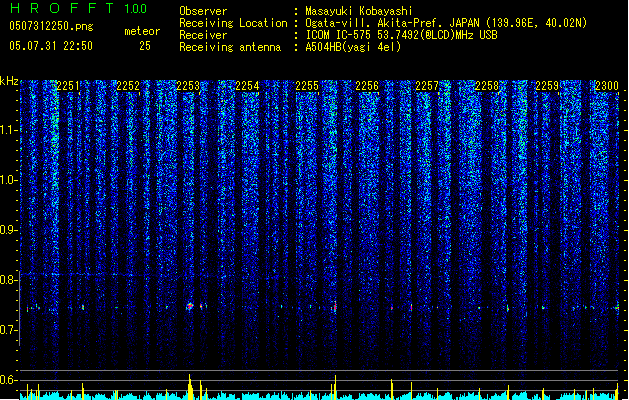This screenshot has width=629, height=400.
Task: Click the 'Receiver' field label
Action: 203,35
